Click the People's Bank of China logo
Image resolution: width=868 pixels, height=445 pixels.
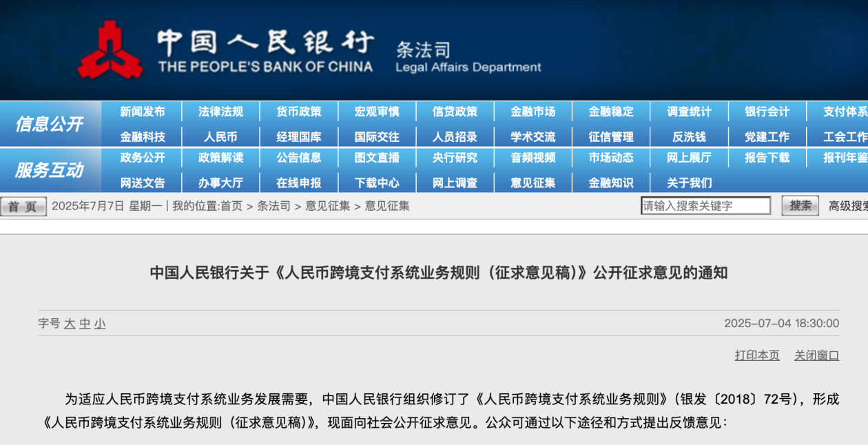110,50
